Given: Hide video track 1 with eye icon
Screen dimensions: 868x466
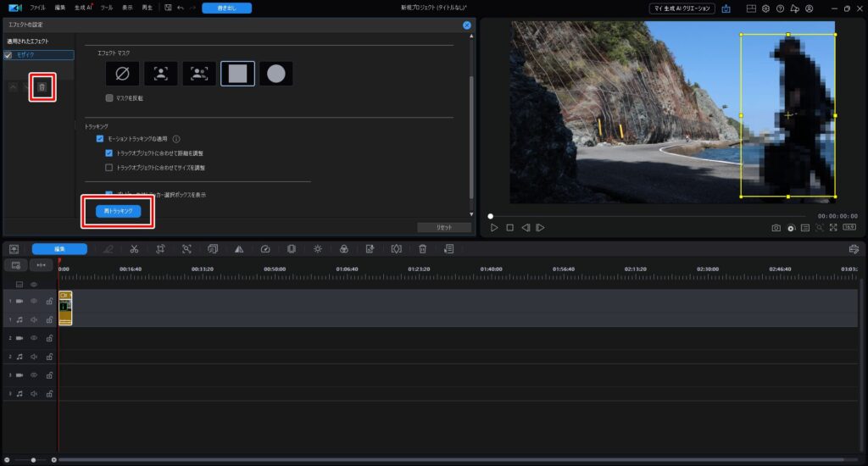Looking at the screenshot, I should (35, 301).
